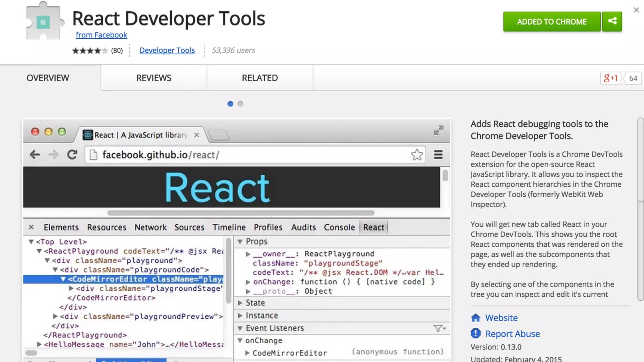Click the green share icon button
The width and height of the screenshot is (644, 362).
pos(612,21)
